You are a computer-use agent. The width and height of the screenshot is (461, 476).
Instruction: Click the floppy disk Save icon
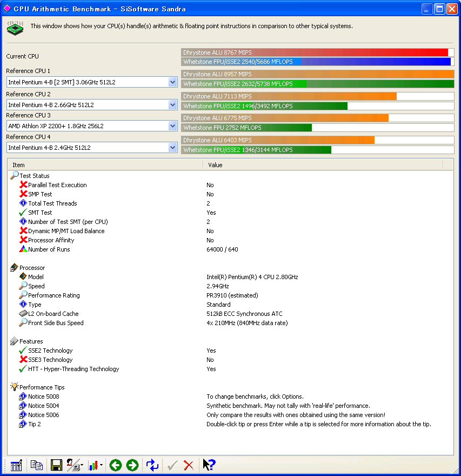[x=56, y=465]
